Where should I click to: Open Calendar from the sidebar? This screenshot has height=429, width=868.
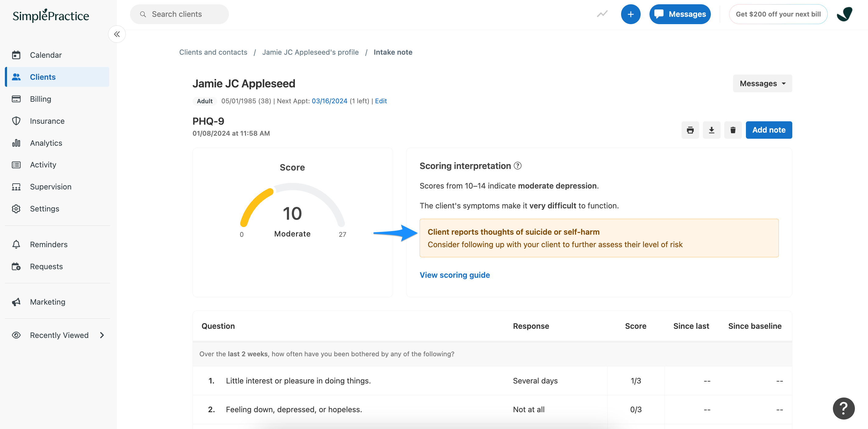pos(45,55)
